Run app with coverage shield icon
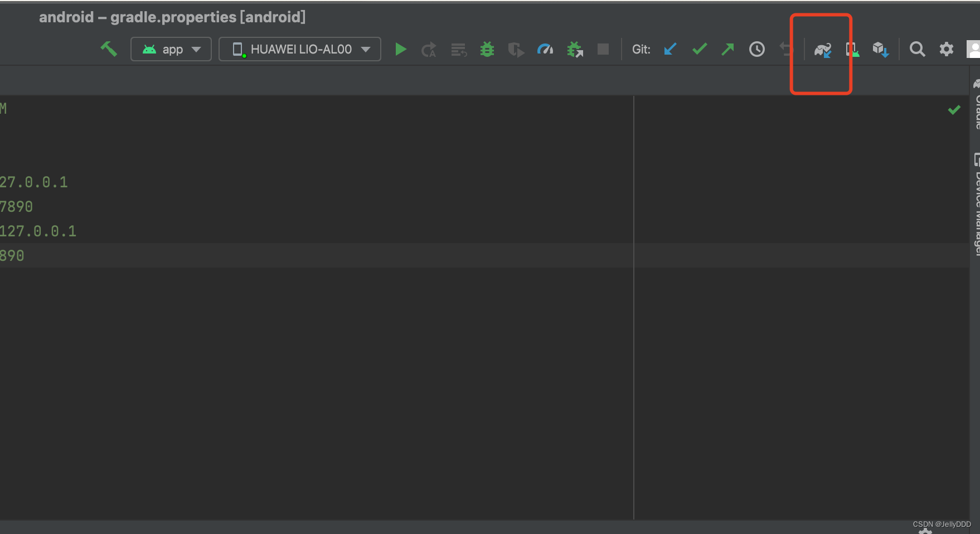The width and height of the screenshot is (980, 534). [x=516, y=50]
